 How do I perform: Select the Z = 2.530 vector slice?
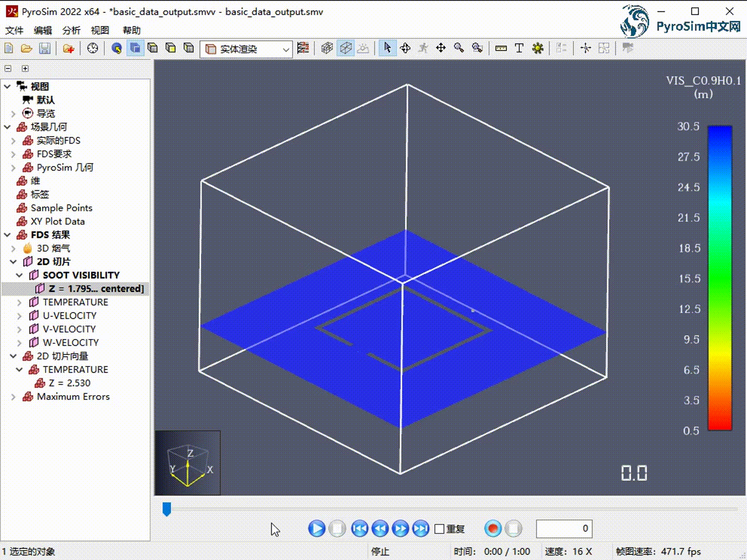[69, 383]
